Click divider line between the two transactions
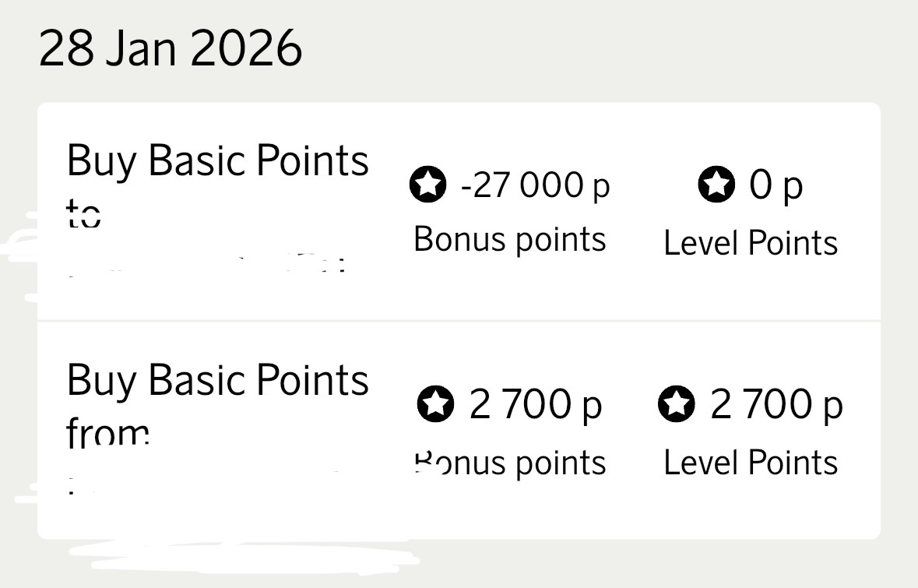This screenshot has height=588, width=918. 459,321
